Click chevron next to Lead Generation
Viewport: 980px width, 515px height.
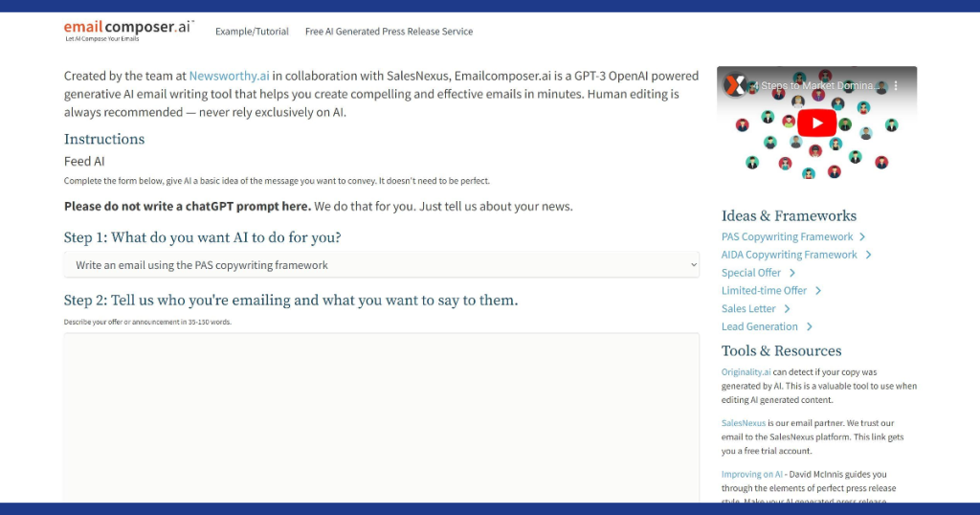810,326
